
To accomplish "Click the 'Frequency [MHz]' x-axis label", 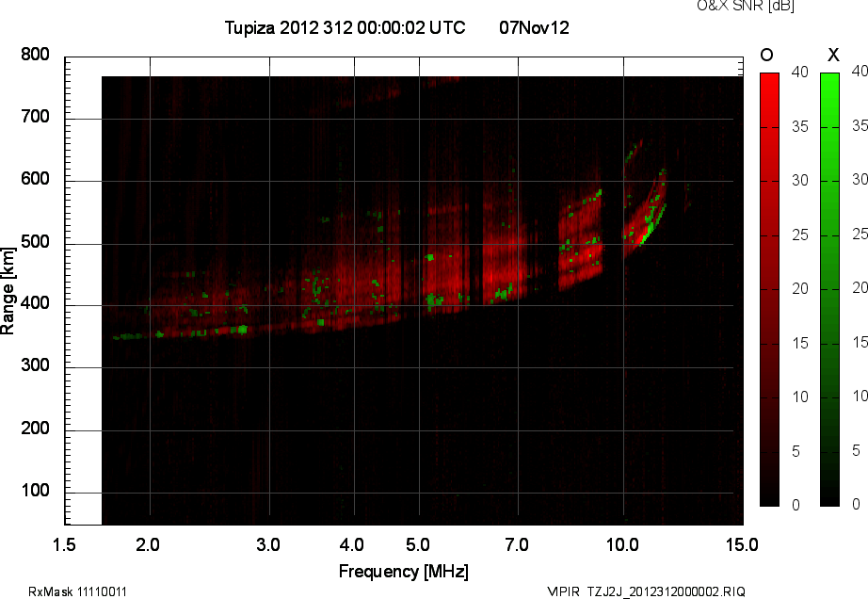I will [x=404, y=572].
